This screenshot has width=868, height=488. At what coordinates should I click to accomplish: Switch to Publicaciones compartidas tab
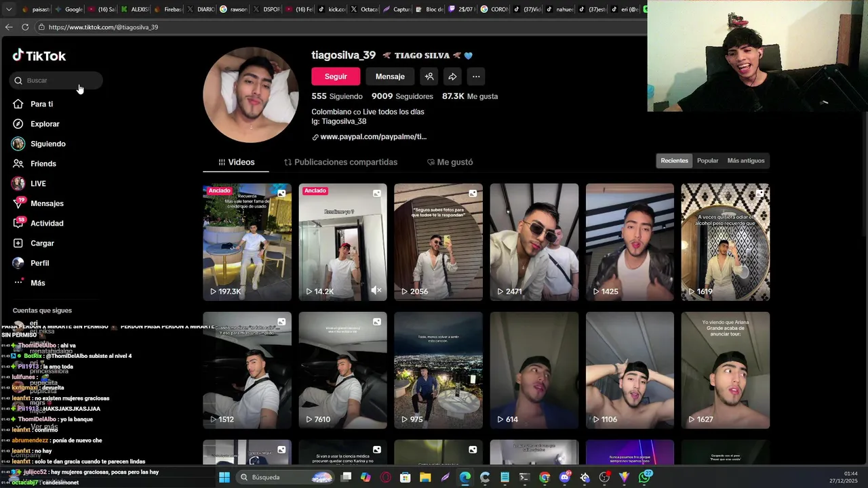click(x=340, y=162)
